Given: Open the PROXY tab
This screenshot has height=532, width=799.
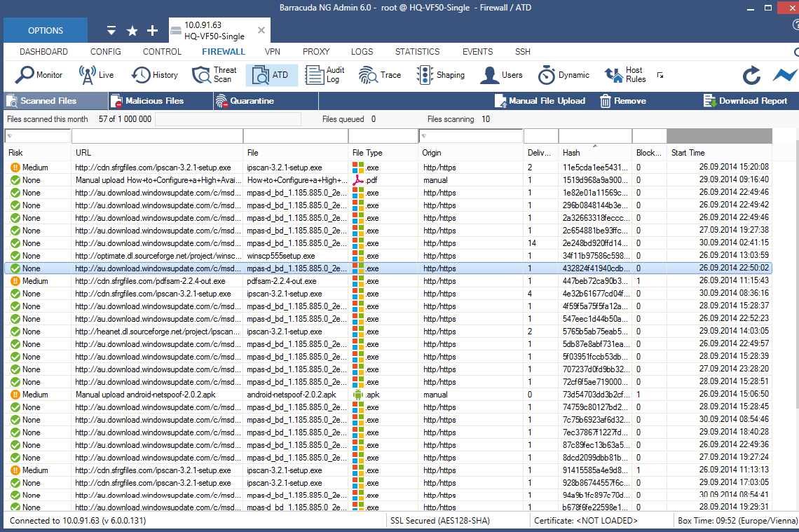Looking at the screenshot, I should click(x=316, y=51).
